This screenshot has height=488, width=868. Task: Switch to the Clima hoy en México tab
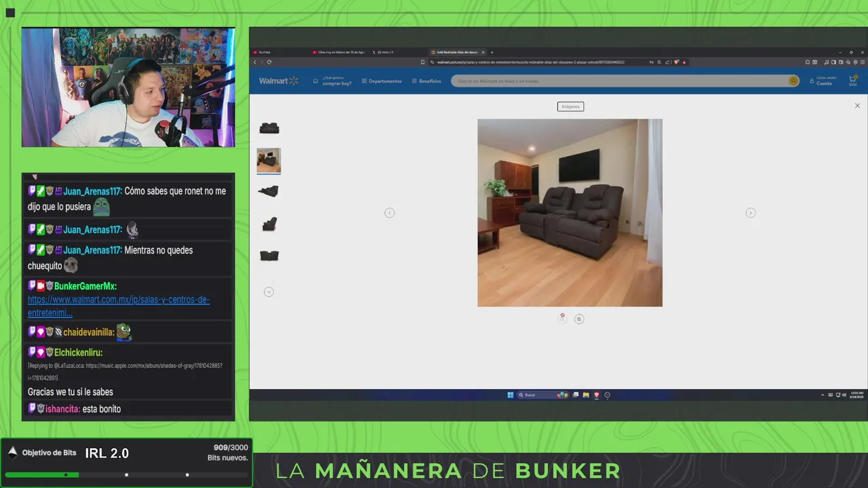point(339,52)
